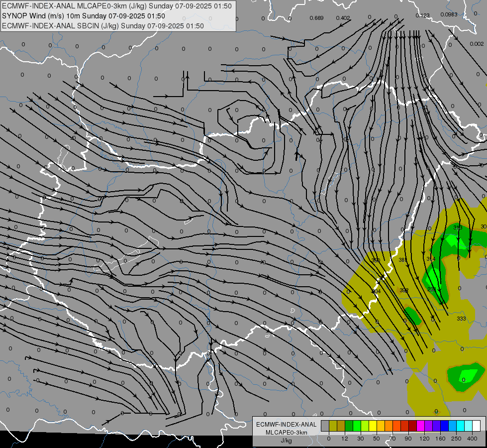Click the legend tick label 0
Image resolution: width=487 pixels, height=448 pixels.
329,439
